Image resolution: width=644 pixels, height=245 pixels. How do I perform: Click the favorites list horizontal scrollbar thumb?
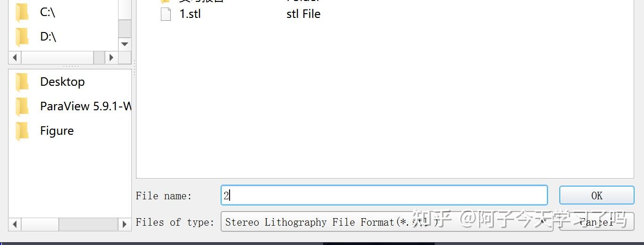40,224
